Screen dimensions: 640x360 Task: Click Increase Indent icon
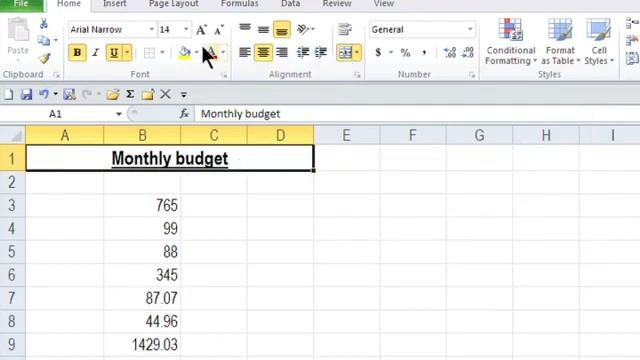(321, 52)
